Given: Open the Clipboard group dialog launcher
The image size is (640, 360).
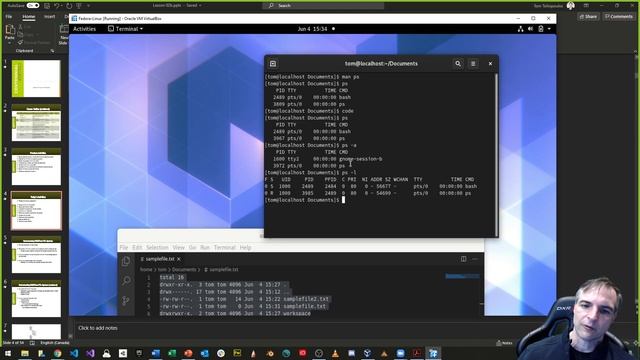Looking at the screenshot, I should [52, 51].
